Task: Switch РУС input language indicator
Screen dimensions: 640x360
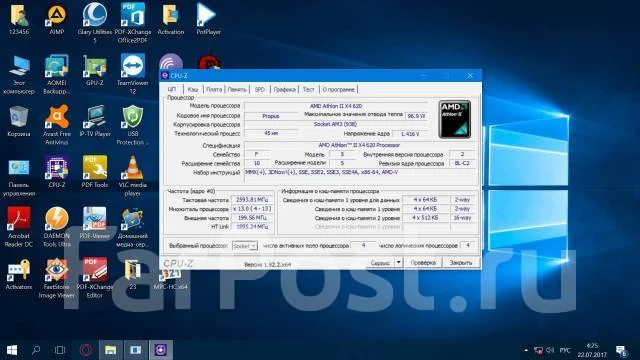Action: [x=565, y=350]
